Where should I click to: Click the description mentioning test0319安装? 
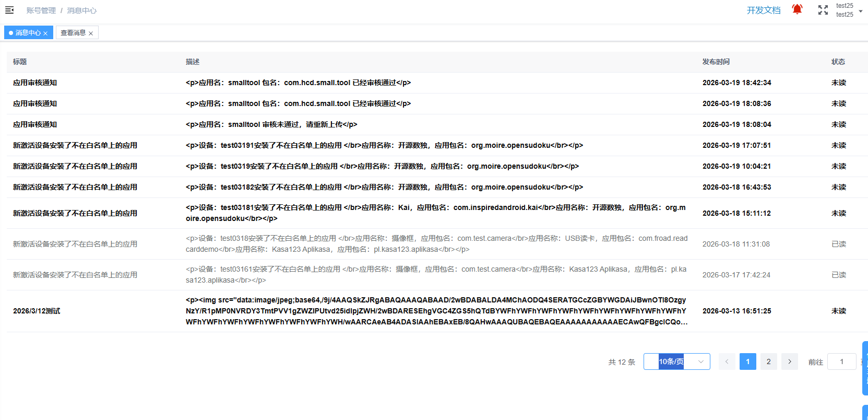click(x=382, y=166)
